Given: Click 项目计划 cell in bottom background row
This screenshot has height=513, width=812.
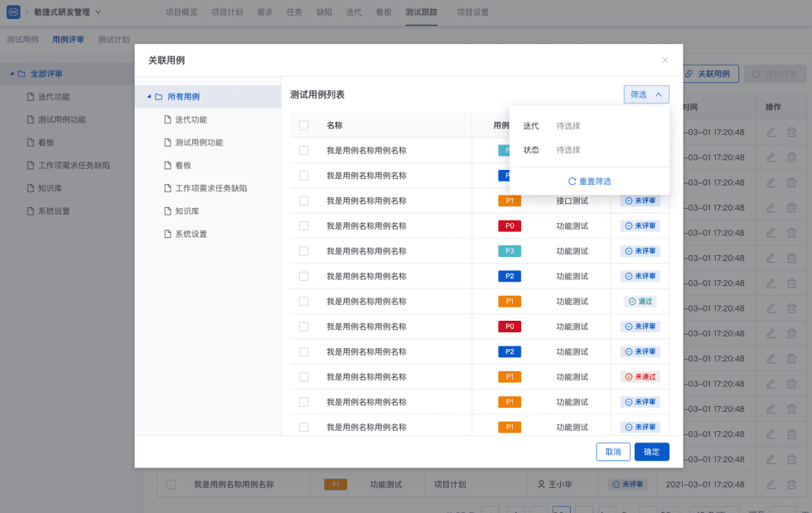Looking at the screenshot, I should [x=449, y=485].
